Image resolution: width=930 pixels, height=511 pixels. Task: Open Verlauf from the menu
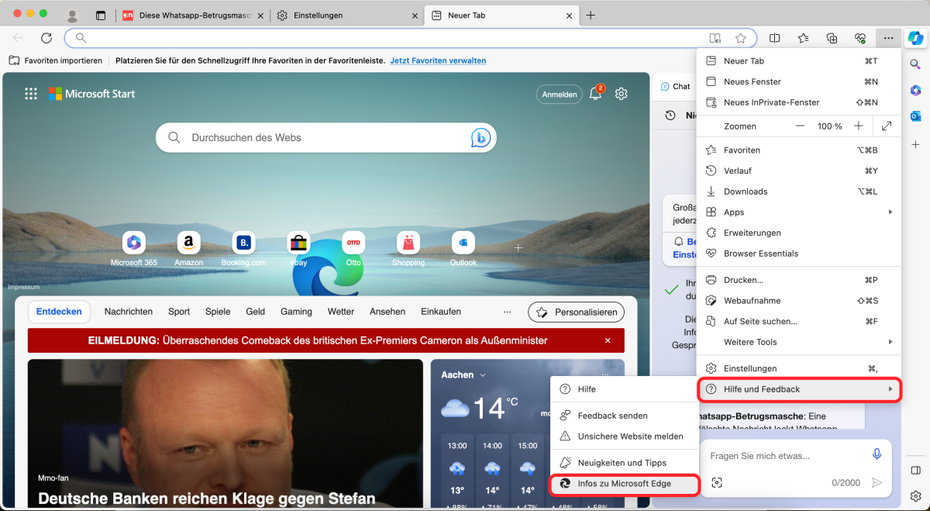pyautogui.click(x=798, y=171)
